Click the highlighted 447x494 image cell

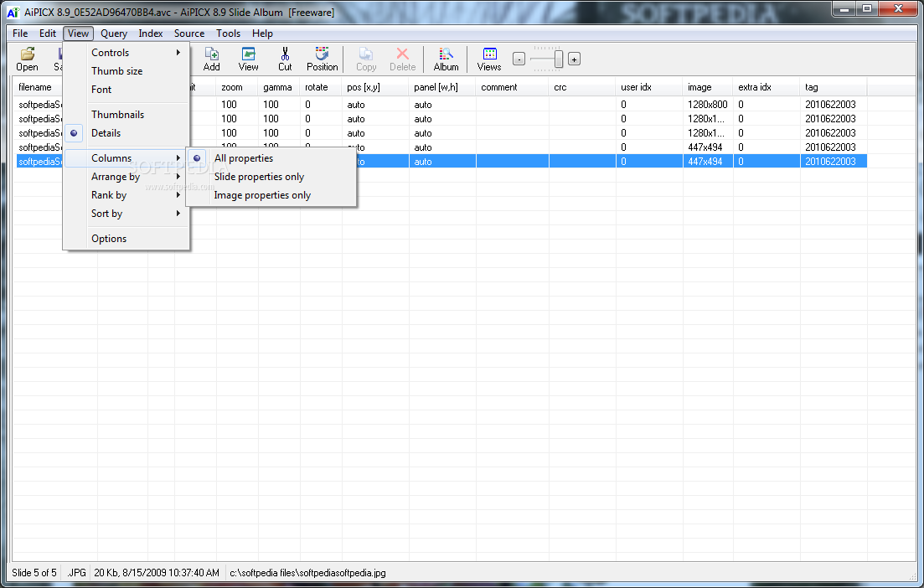click(708, 162)
